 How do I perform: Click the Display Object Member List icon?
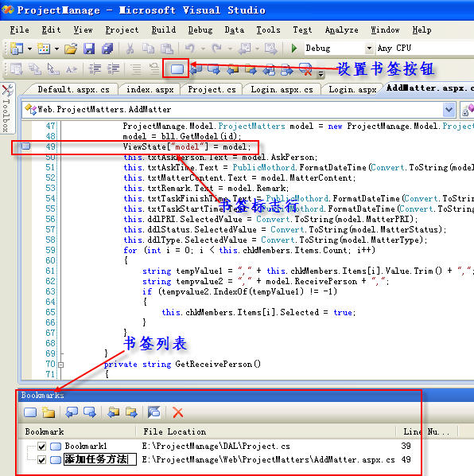click(x=17, y=69)
